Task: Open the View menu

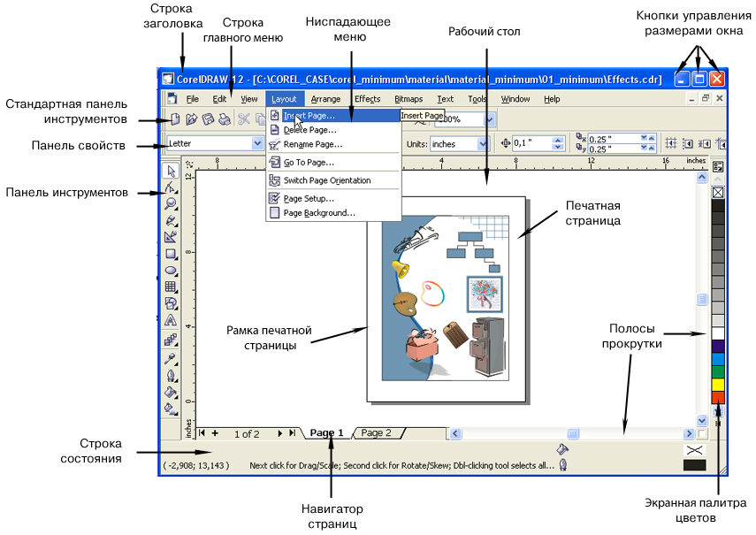Action: pos(249,99)
